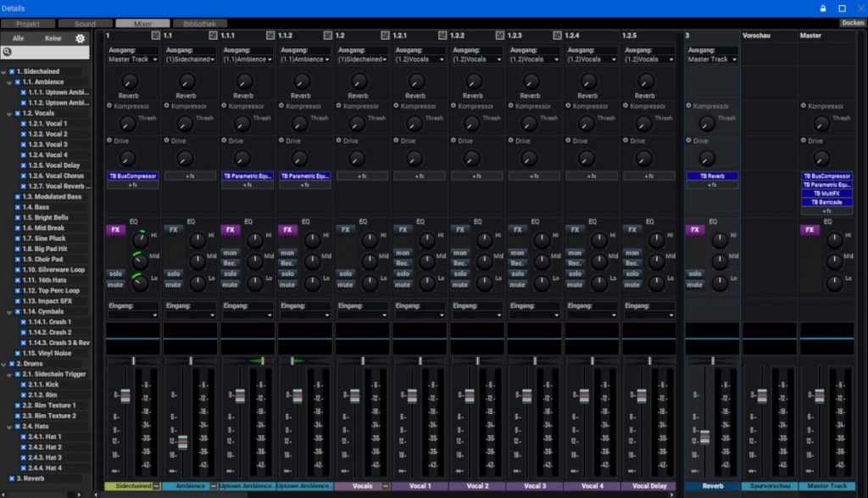Screen dimensions: 868x498
Task: Click the strip settings icon on channel 1 header
Action: coord(157,36)
